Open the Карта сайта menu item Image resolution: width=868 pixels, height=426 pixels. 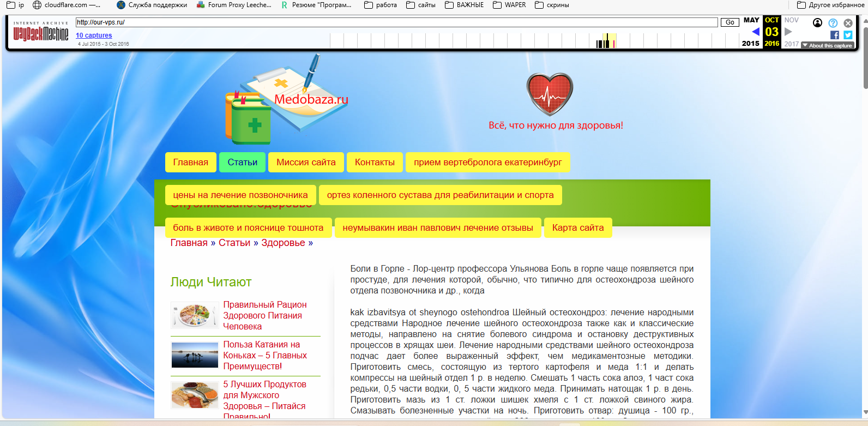click(x=578, y=227)
